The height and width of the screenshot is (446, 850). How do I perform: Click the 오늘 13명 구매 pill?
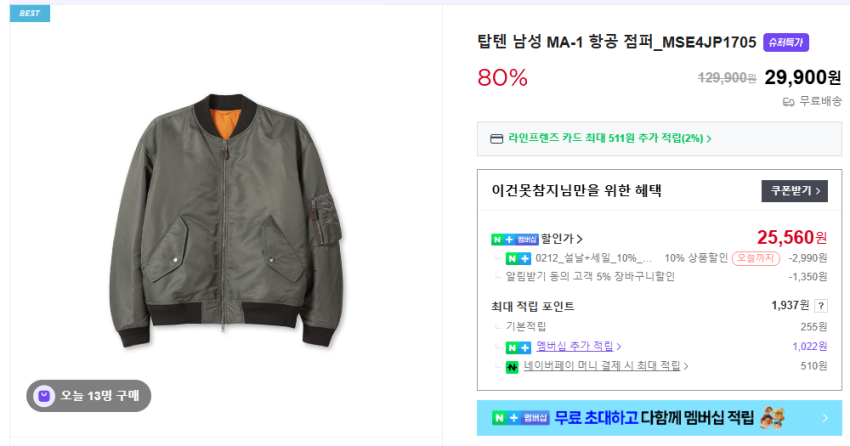(x=88, y=396)
